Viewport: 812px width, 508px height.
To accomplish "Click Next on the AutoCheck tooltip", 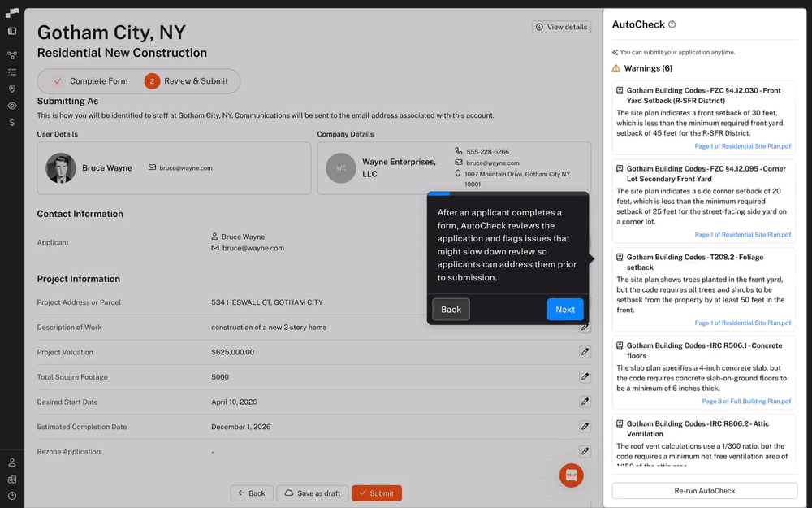I will point(565,309).
